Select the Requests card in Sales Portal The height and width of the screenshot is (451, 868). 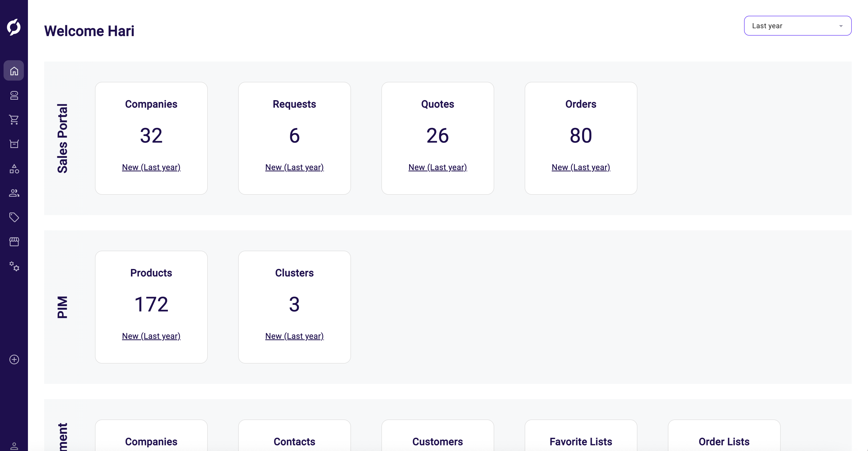[x=294, y=138]
